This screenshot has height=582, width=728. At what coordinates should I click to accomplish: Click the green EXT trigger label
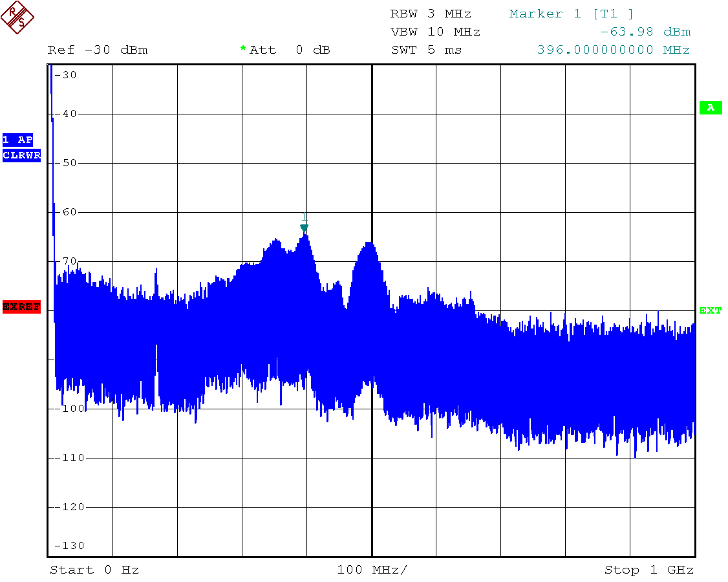[711, 310]
